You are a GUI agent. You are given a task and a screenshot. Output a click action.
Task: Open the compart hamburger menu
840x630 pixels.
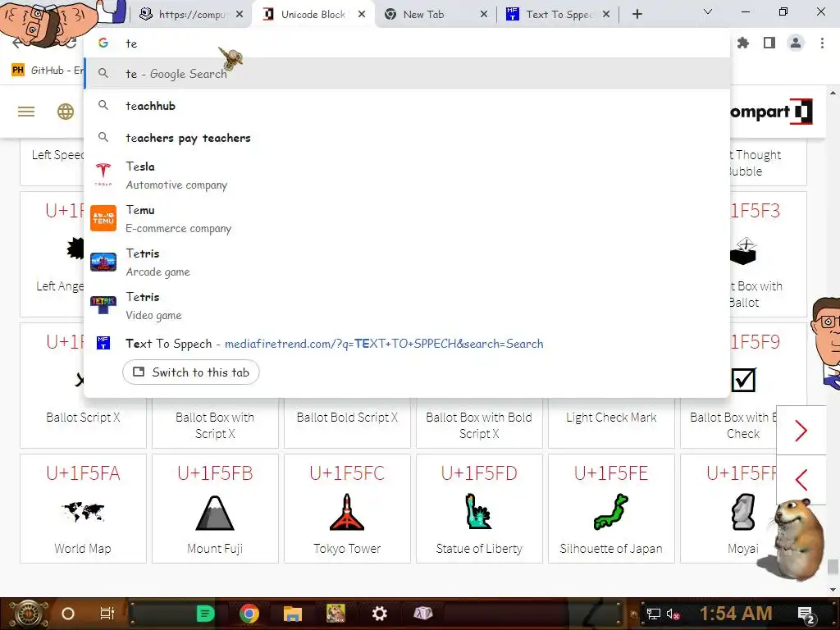tap(25, 112)
